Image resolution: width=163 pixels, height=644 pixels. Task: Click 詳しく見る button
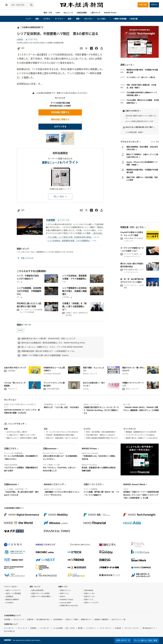(x=60, y=196)
